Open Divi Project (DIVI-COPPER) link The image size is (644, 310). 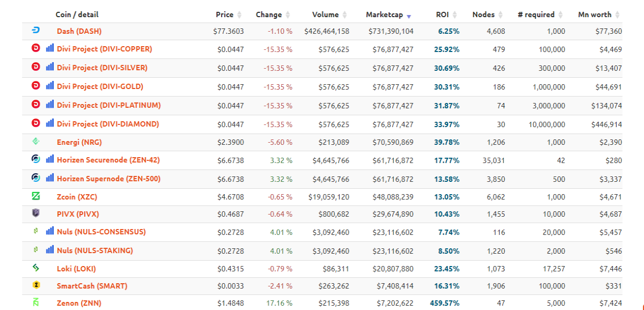105,49
